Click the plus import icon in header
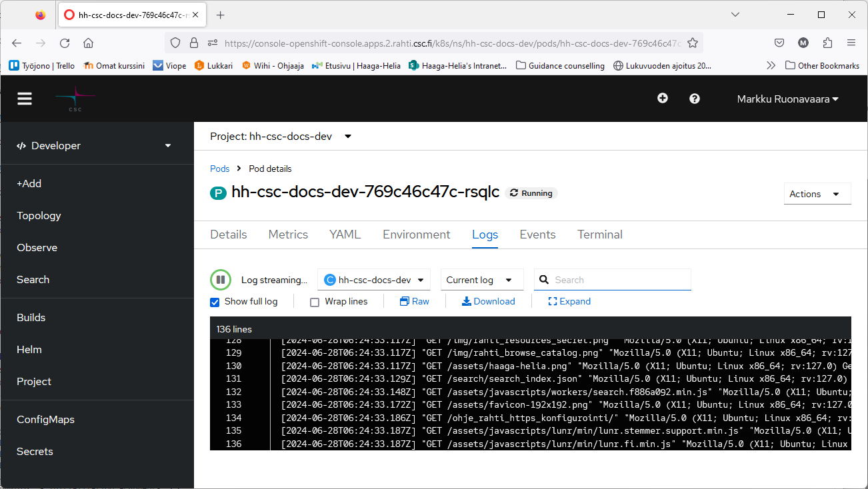Image resolution: width=868 pixels, height=489 pixels. pyautogui.click(x=662, y=99)
